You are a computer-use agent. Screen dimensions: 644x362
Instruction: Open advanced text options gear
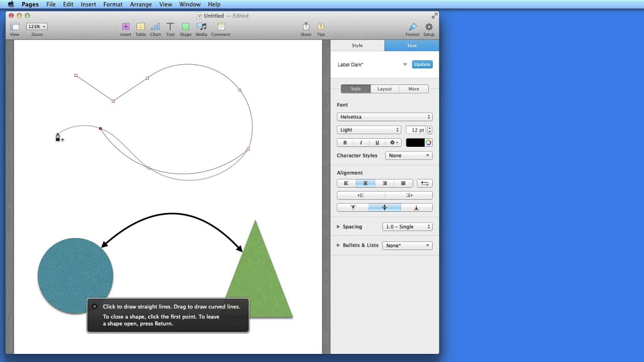(394, 143)
